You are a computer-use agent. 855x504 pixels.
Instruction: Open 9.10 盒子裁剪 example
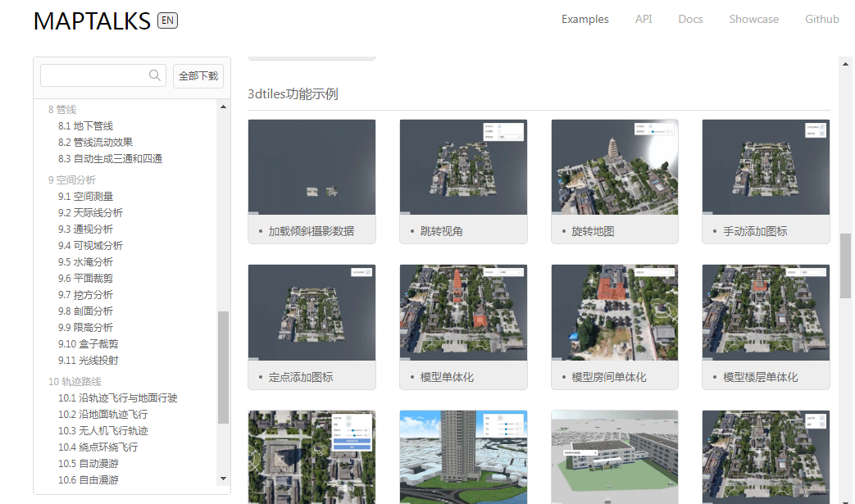coord(89,344)
